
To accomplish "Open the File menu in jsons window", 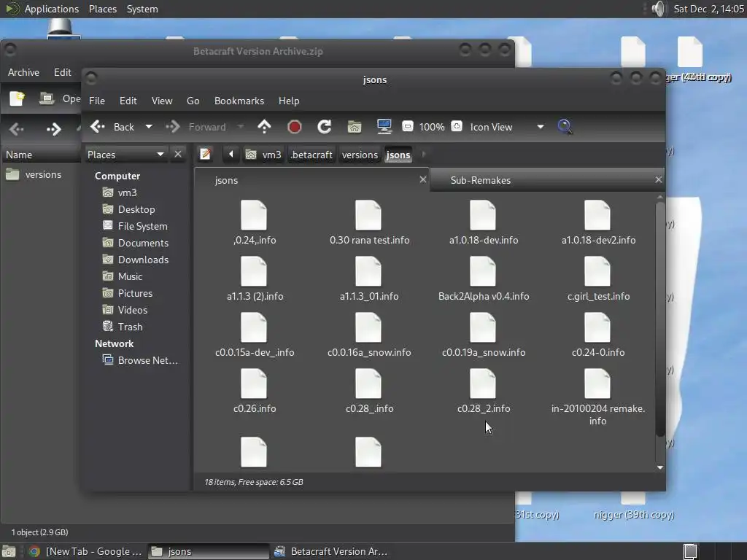I will tap(97, 101).
